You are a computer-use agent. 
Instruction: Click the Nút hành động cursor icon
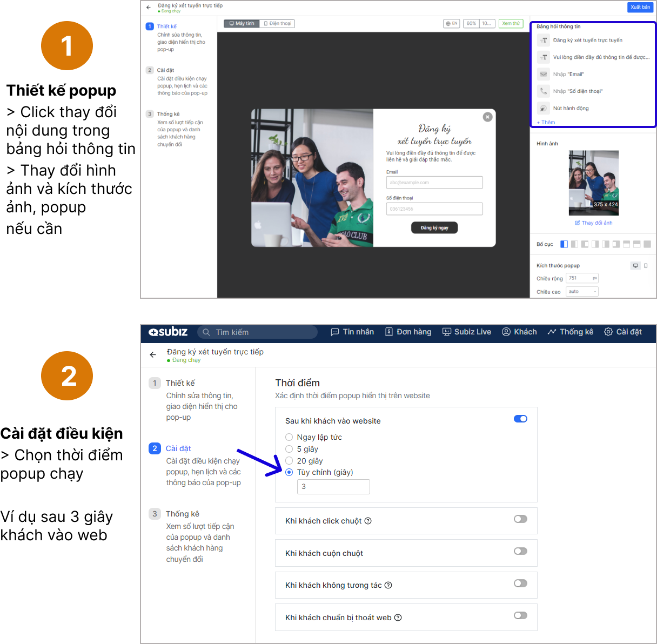point(544,109)
